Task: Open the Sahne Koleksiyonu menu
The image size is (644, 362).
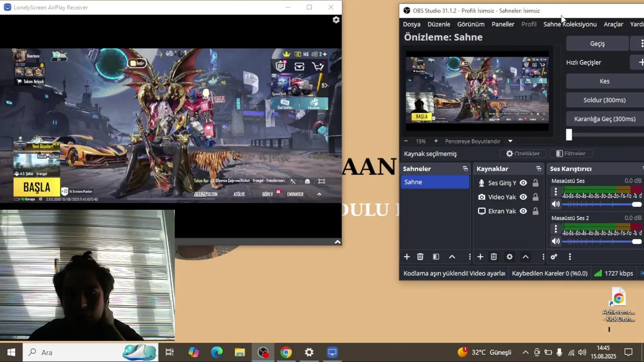Action: (x=570, y=24)
